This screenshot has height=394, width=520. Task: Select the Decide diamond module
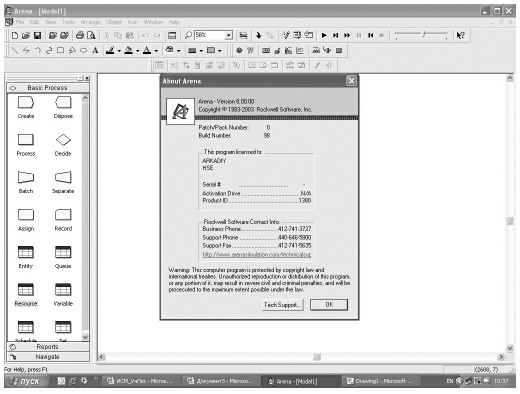tap(63, 145)
